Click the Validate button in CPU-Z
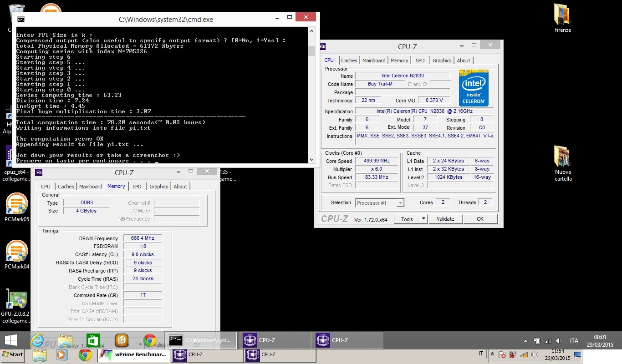Image resolution: width=622 pixels, height=364 pixels. [x=445, y=219]
